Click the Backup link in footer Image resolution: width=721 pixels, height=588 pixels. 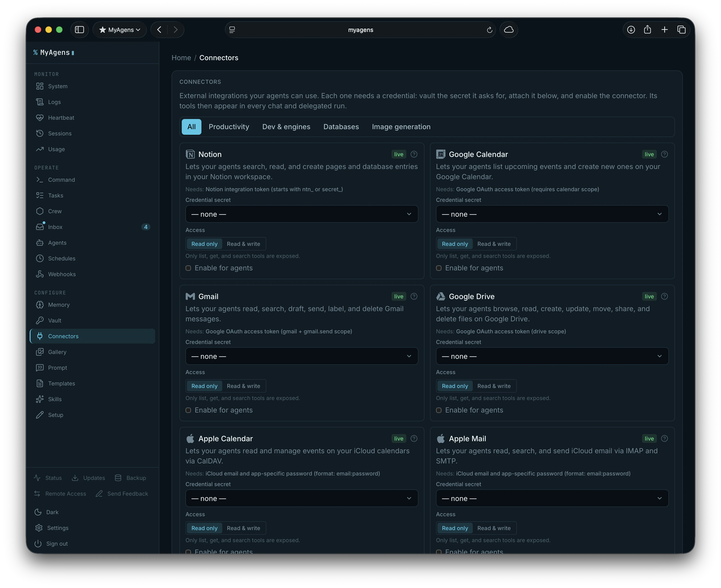pyautogui.click(x=130, y=478)
